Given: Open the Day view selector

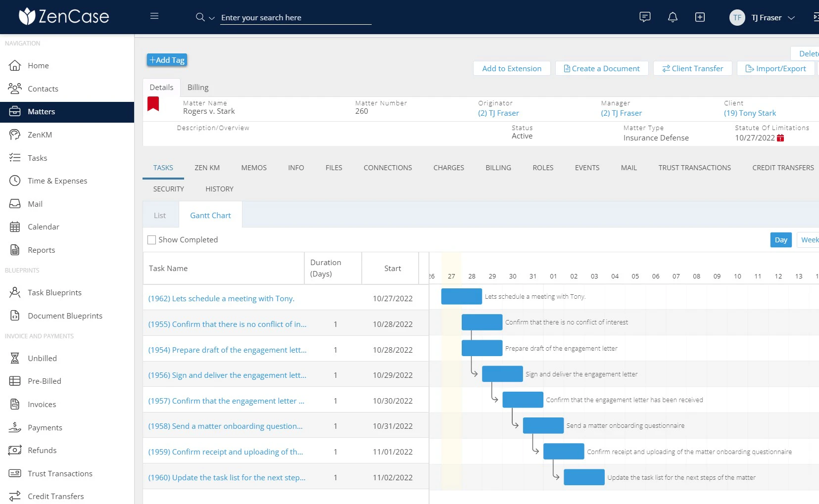Looking at the screenshot, I should (781, 239).
